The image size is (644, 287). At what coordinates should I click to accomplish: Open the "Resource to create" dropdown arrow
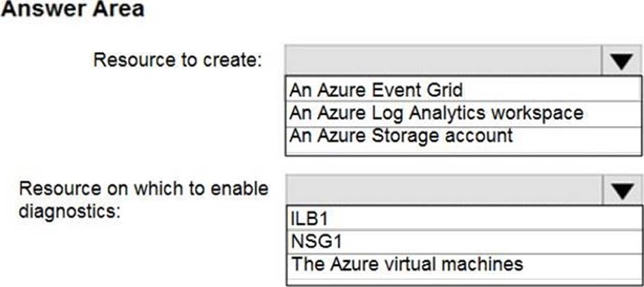pos(621,62)
